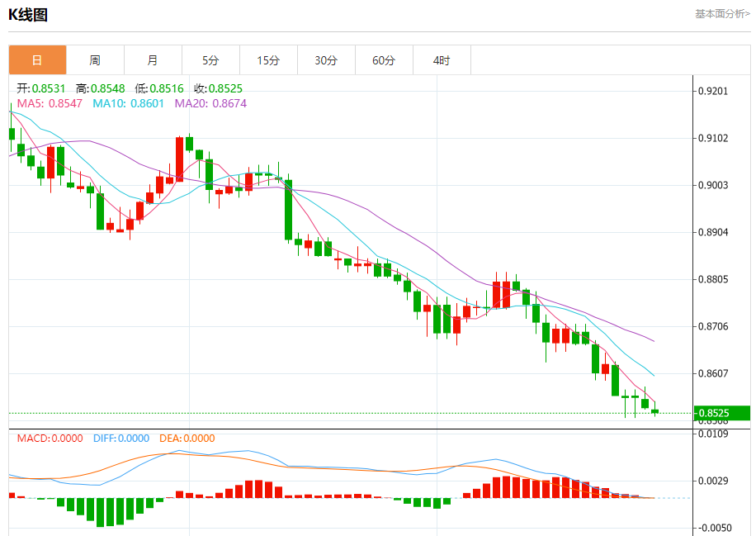This screenshot has height=536, width=756.
Task: Click the DEA:0.0000 indicator label
Action: [187, 439]
